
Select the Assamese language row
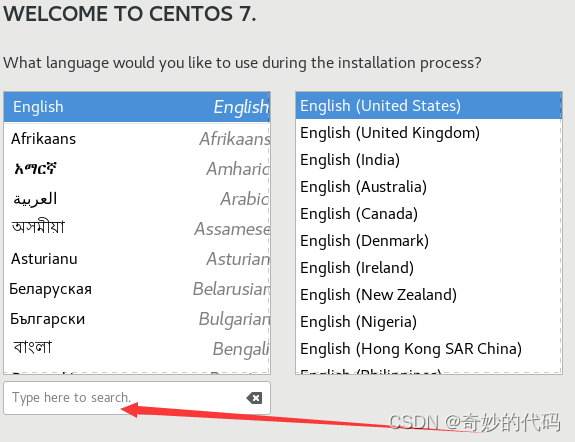coord(137,229)
